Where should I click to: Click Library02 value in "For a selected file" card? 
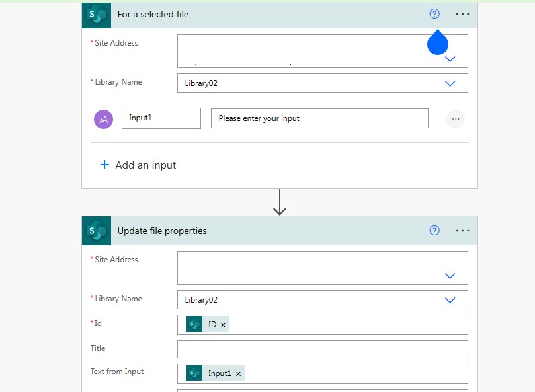[201, 83]
